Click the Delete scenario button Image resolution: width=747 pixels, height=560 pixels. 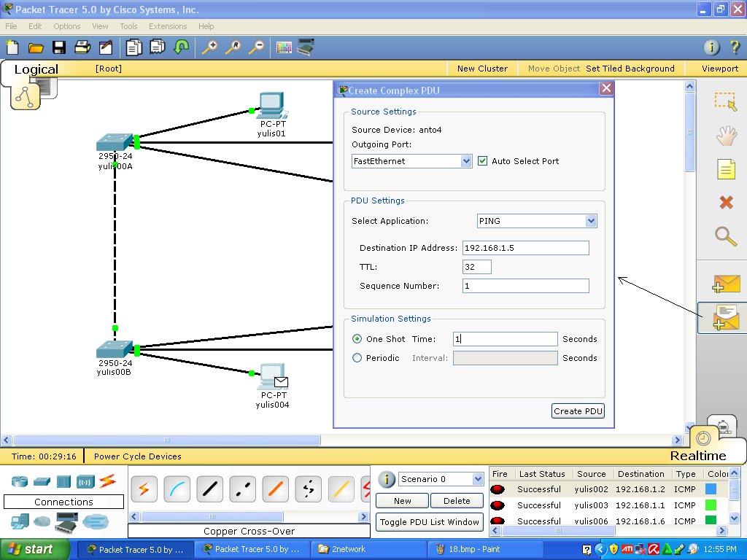(457, 501)
